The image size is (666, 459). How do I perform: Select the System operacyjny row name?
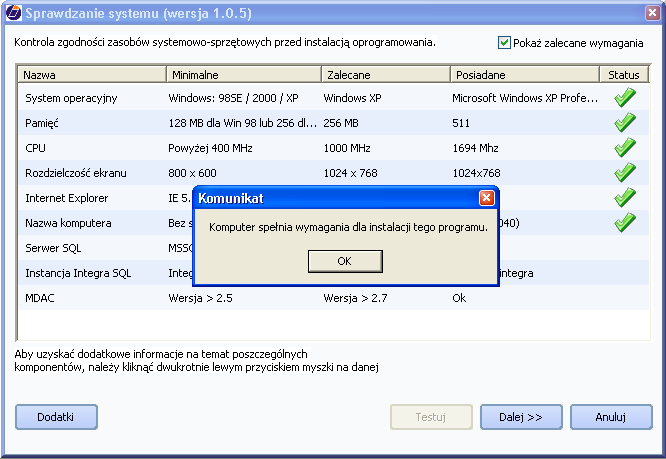tap(71, 98)
